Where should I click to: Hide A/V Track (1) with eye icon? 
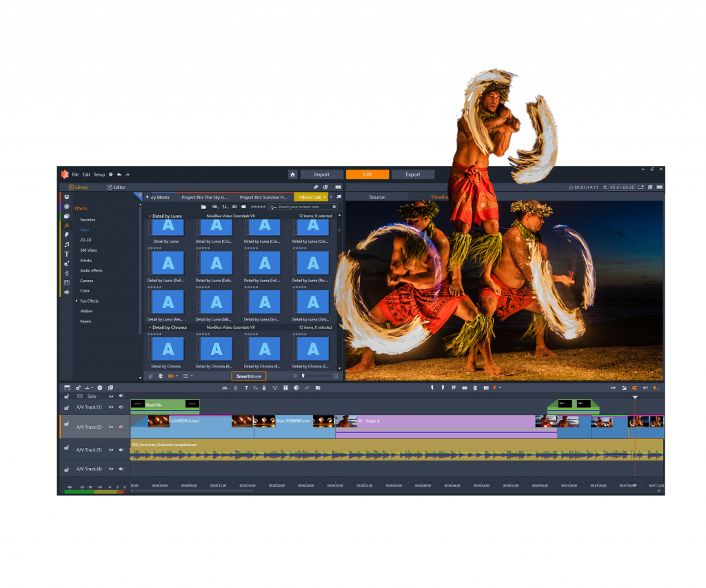click(x=110, y=407)
